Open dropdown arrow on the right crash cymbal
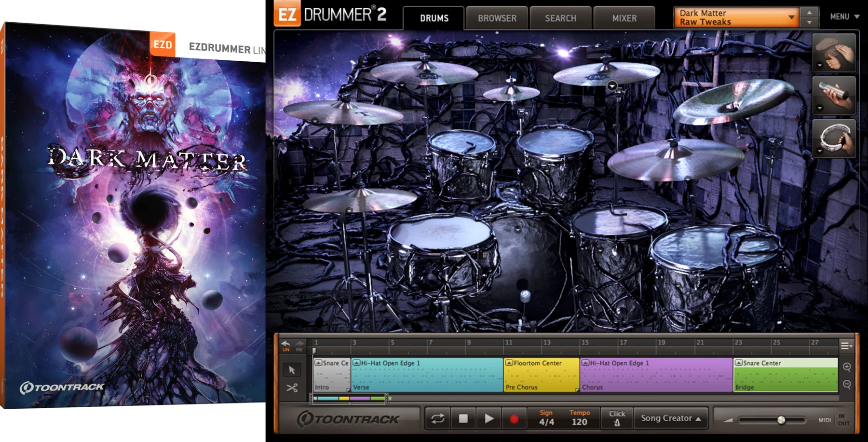The image size is (868, 442). 611,86
